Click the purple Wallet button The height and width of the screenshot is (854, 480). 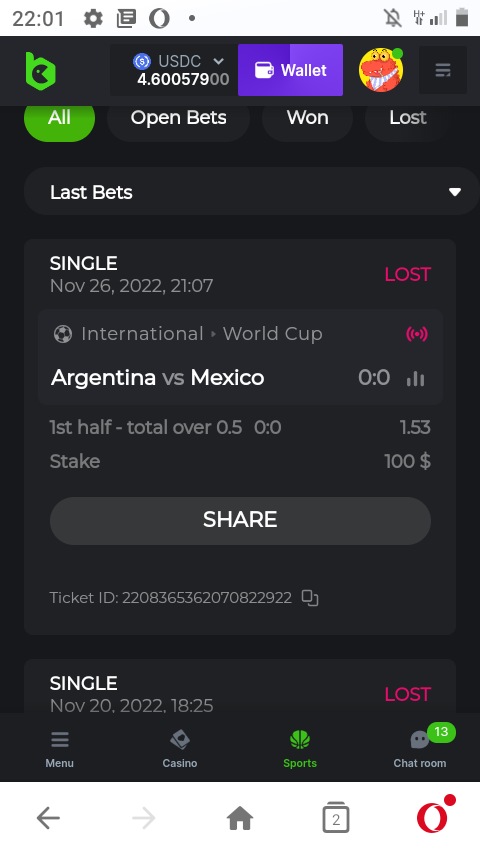point(290,70)
